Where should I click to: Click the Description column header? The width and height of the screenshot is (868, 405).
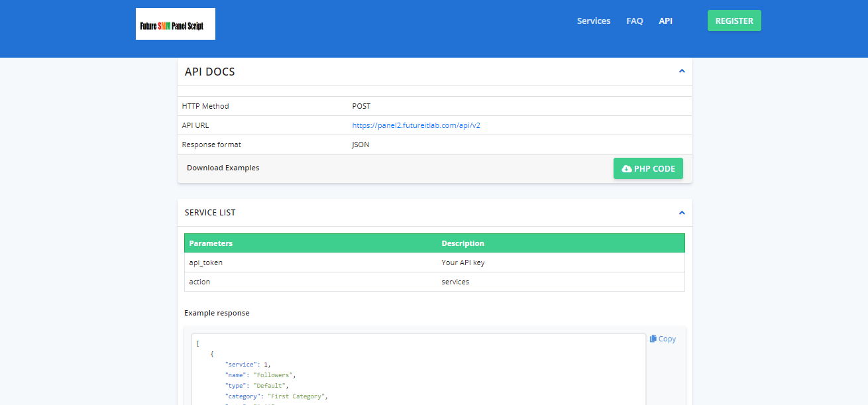click(x=463, y=243)
